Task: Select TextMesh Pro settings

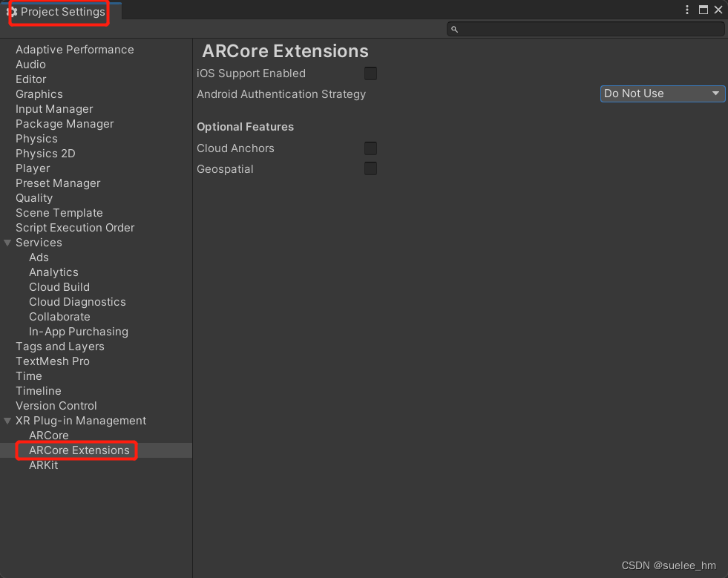Action: [53, 361]
